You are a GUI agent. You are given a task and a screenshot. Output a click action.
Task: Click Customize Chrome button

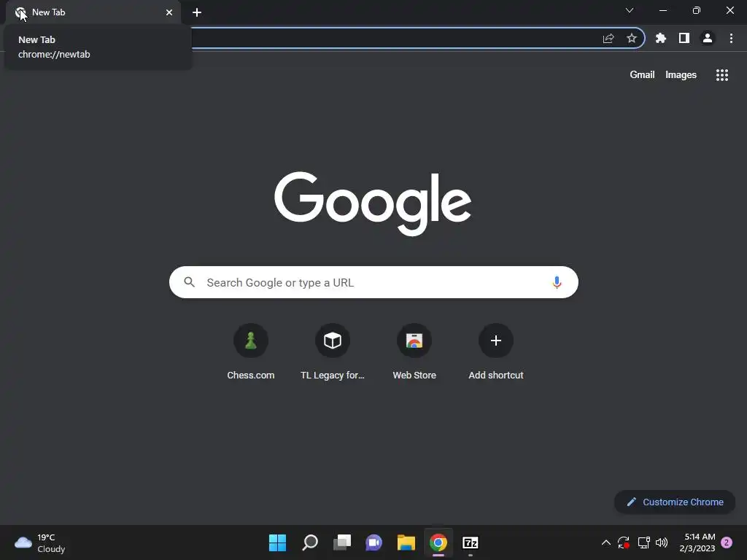point(675,502)
